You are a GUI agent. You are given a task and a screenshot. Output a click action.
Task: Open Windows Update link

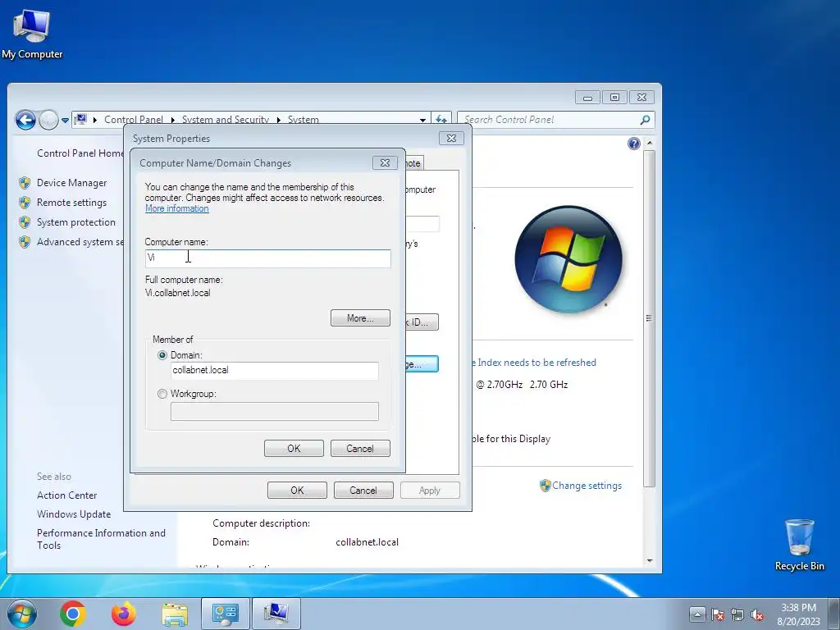74,514
